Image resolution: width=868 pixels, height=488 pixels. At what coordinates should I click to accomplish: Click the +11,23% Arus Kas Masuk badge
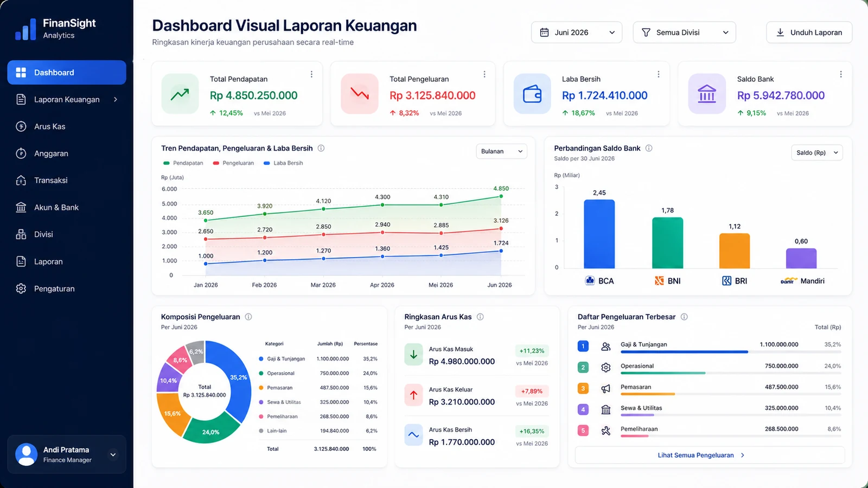[532, 351]
